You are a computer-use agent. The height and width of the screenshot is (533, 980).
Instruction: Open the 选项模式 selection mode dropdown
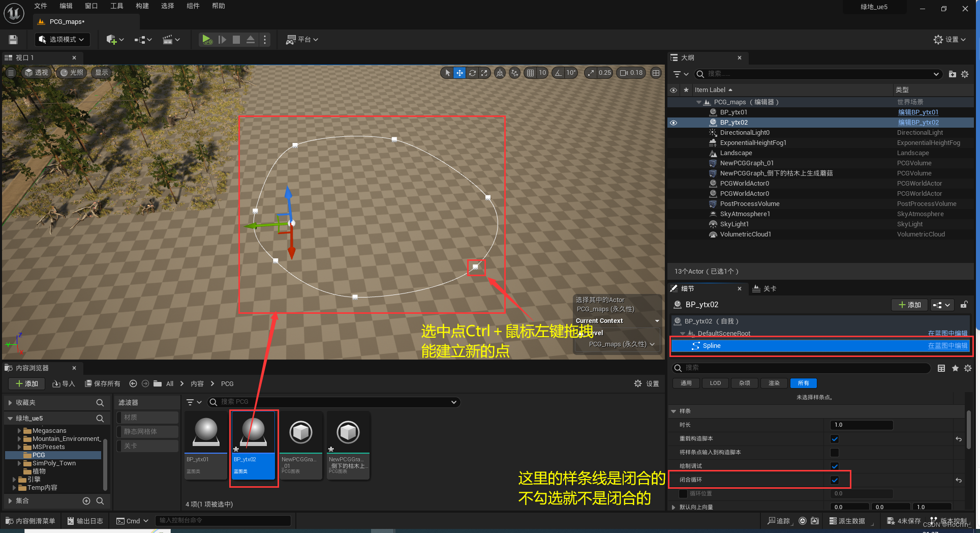[x=62, y=40]
